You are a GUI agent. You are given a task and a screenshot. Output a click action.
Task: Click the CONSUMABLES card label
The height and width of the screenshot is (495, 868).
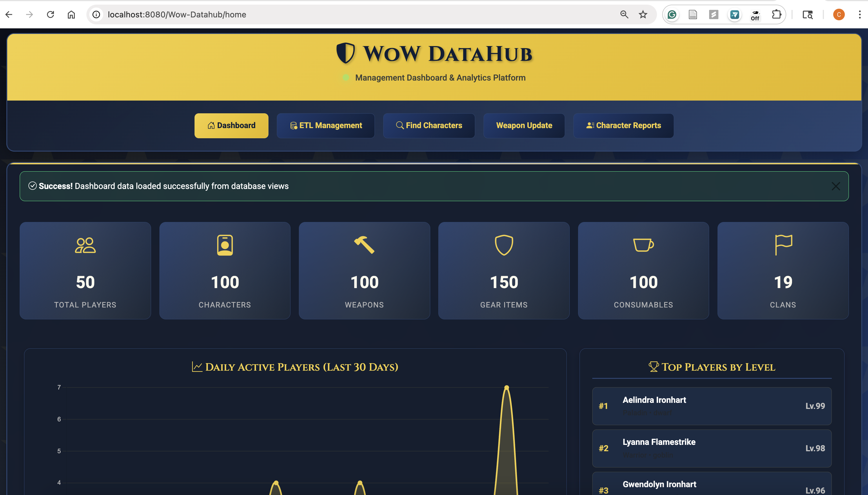[x=643, y=305]
